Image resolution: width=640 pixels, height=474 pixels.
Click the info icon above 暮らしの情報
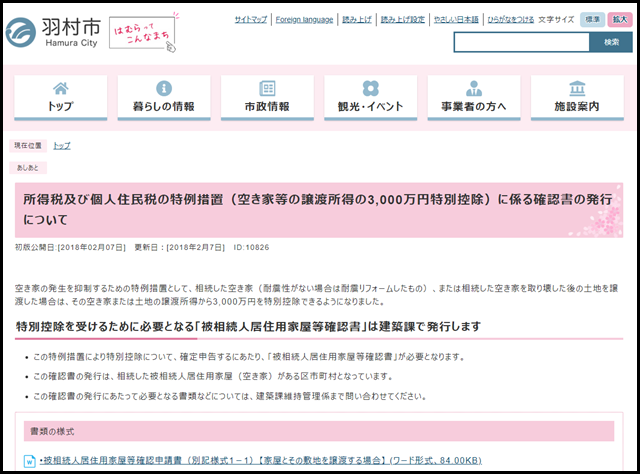tap(164, 89)
